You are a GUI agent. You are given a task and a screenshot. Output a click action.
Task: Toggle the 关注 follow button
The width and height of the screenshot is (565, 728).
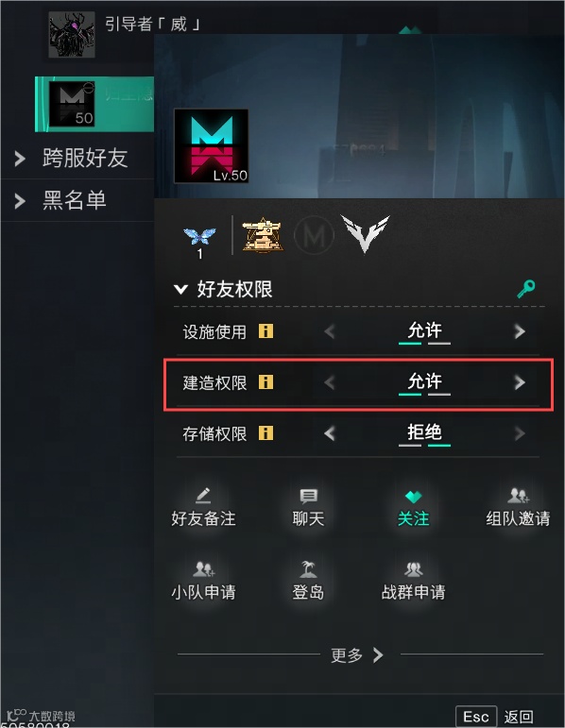(413, 507)
